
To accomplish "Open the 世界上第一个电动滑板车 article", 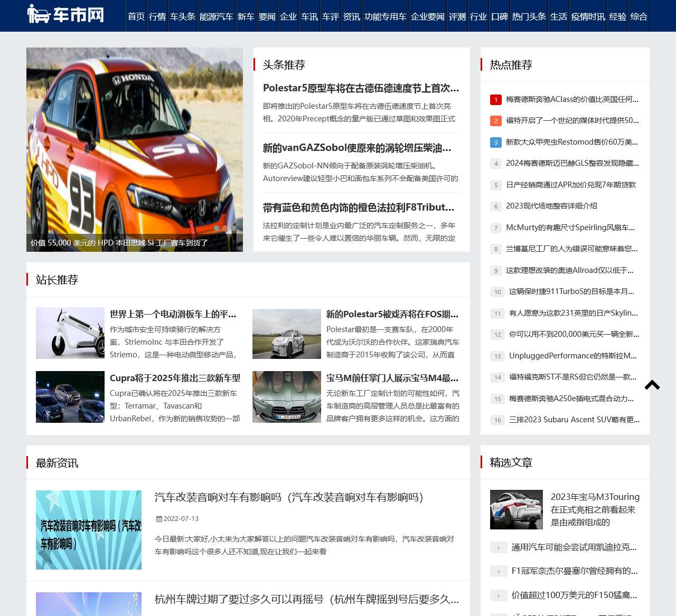I will pos(173,314).
